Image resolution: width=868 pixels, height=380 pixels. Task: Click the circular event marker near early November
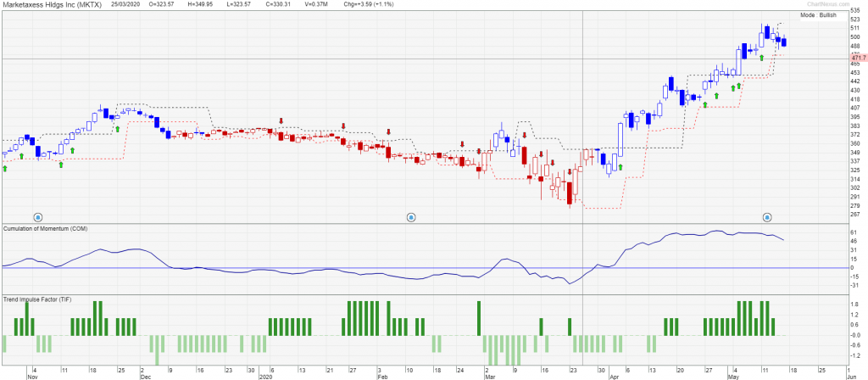[38, 217]
